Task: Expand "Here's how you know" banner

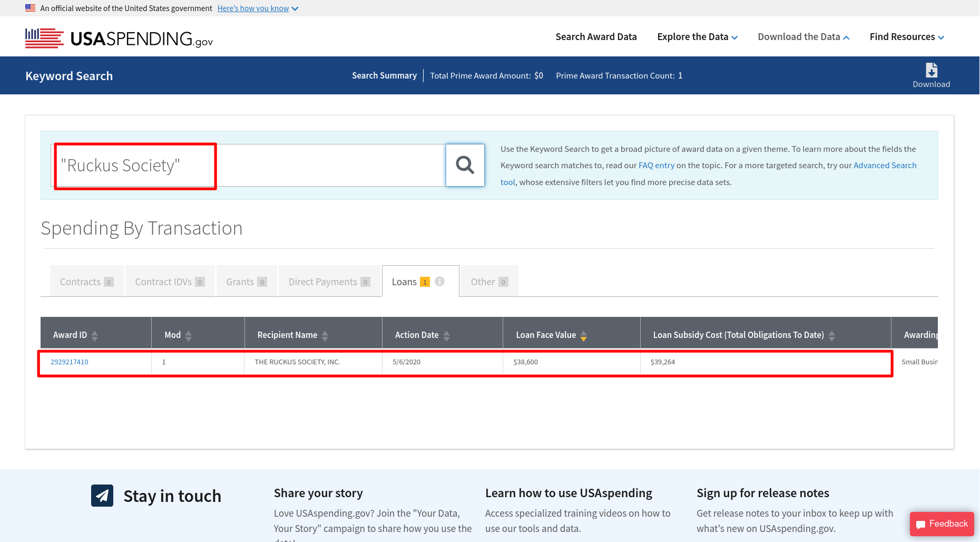Action: click(258, 8)
